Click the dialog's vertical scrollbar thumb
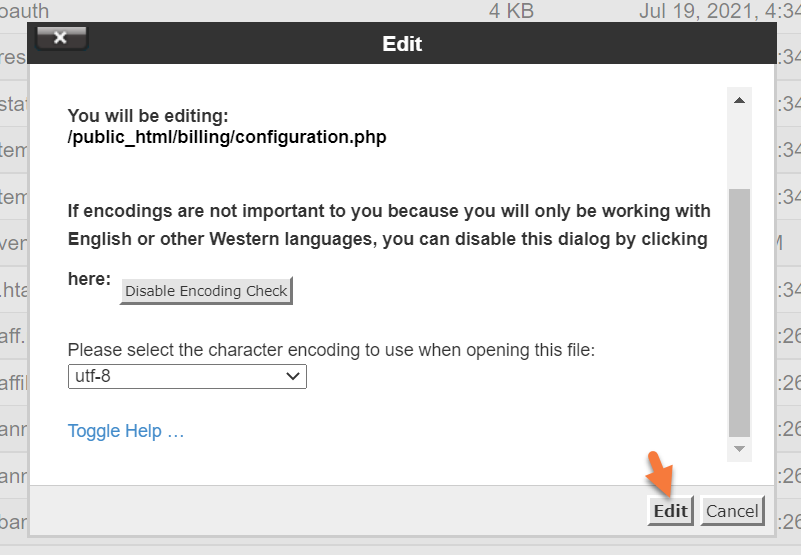The height and width of the screenshot is (555, 801). click(739, 310)
